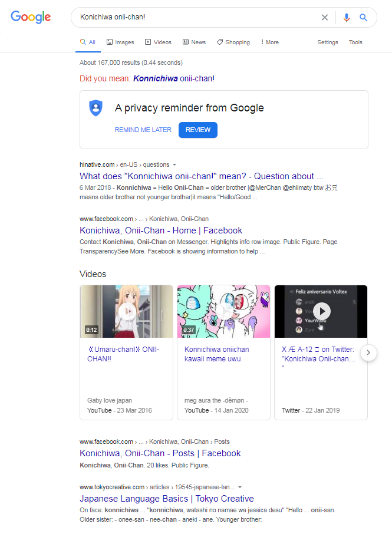The width and height of the screenshot is (392, 537).
Task: Click the Konnichiwa onii-chan! suggested spelling link
Action: click(x=173, y=78)
